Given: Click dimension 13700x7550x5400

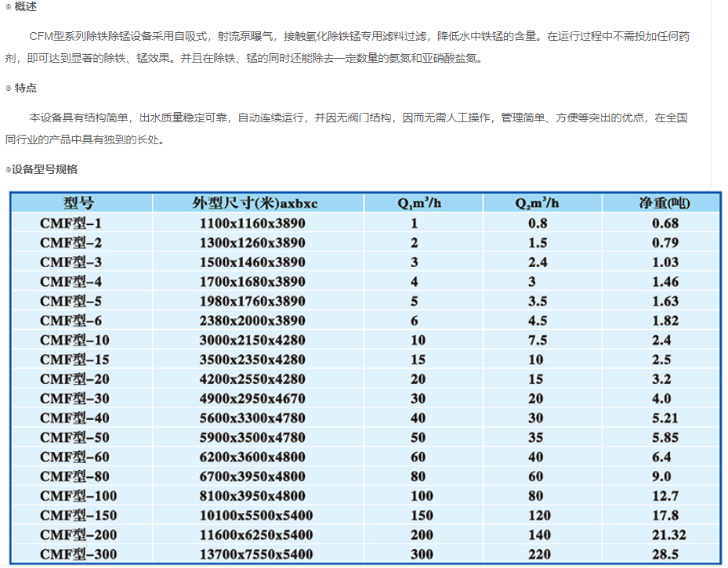Looking at the screenshot, I should [x=256, y=555].
